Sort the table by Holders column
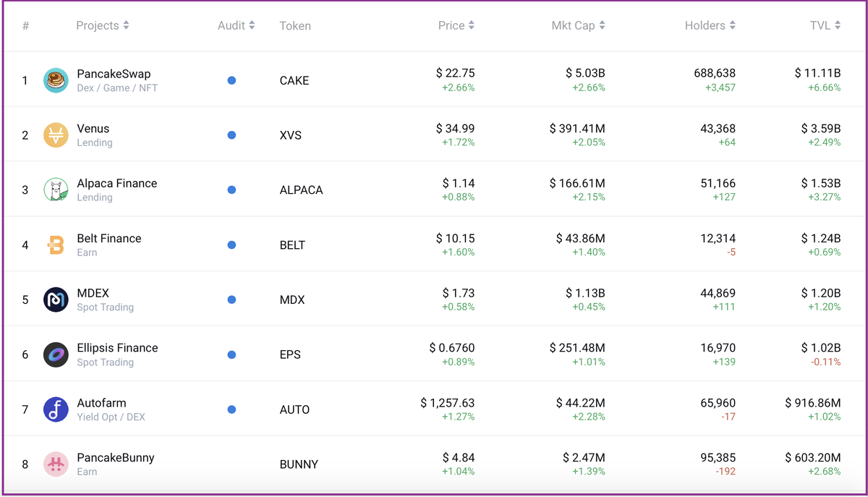This screenshot has height=497, width=868. (x=710, y=25)
